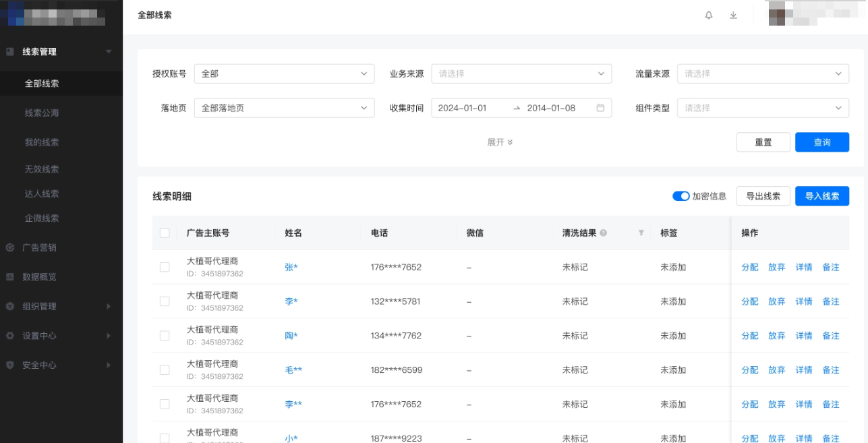Open the 流量来源 dropdown

pos(763,73)
